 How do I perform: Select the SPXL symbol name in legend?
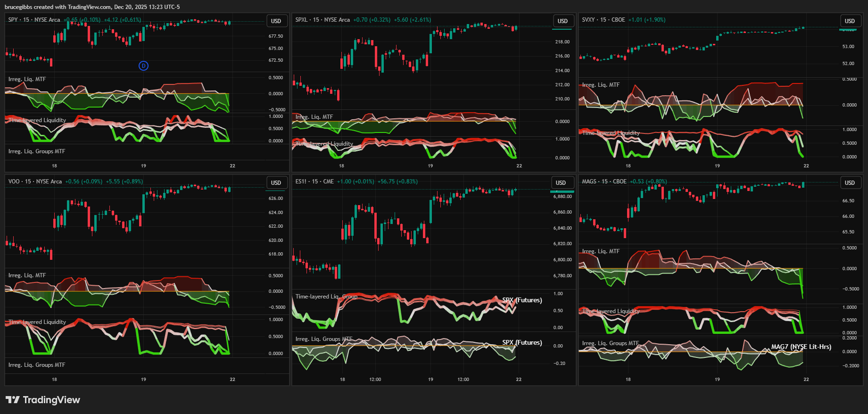(x=301, y=20)
